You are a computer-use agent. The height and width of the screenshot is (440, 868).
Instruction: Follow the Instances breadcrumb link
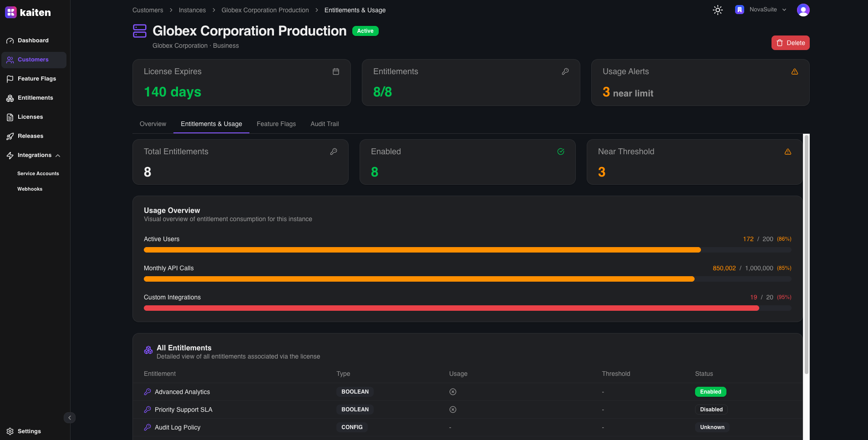pos(192,10)
